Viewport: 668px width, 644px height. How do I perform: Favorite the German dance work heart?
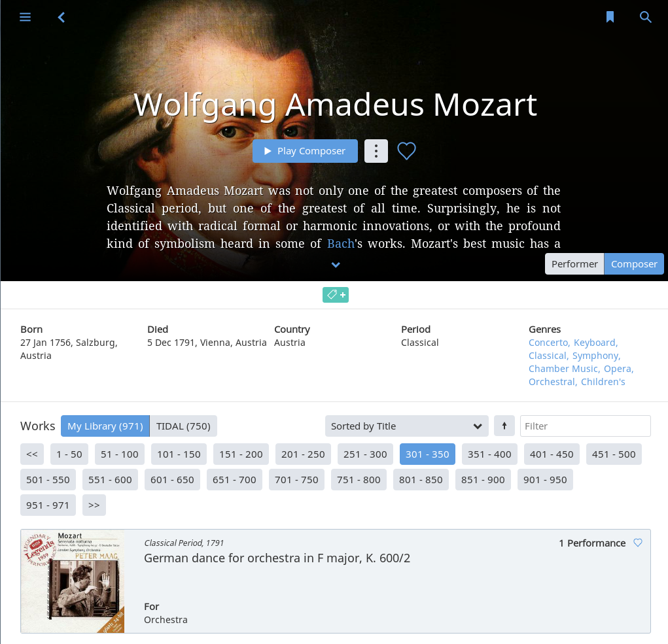click(637, 543)
